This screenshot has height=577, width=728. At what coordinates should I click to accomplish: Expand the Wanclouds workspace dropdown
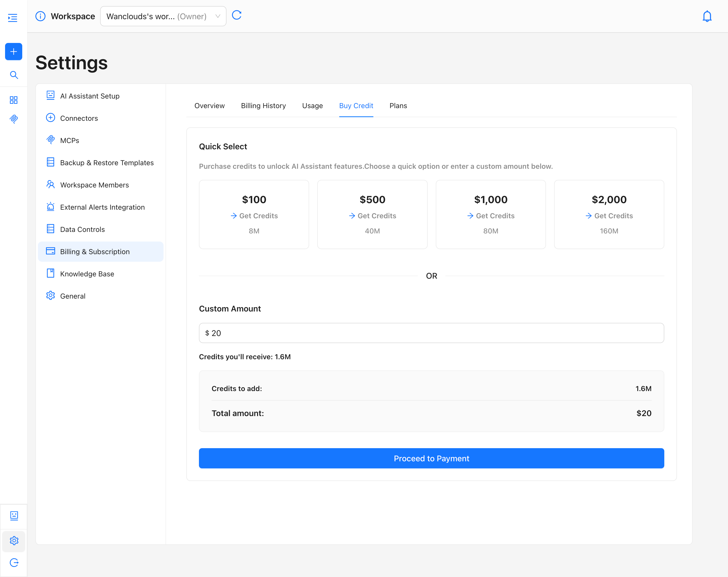click(163, 16)
